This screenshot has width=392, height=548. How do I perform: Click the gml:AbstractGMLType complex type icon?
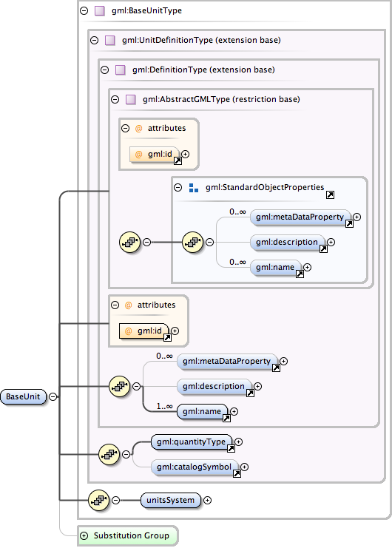(131, 100)
